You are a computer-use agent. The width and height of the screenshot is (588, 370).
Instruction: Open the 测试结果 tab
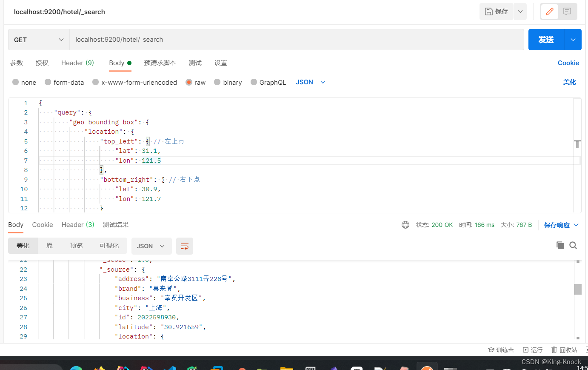pos(116,225)
